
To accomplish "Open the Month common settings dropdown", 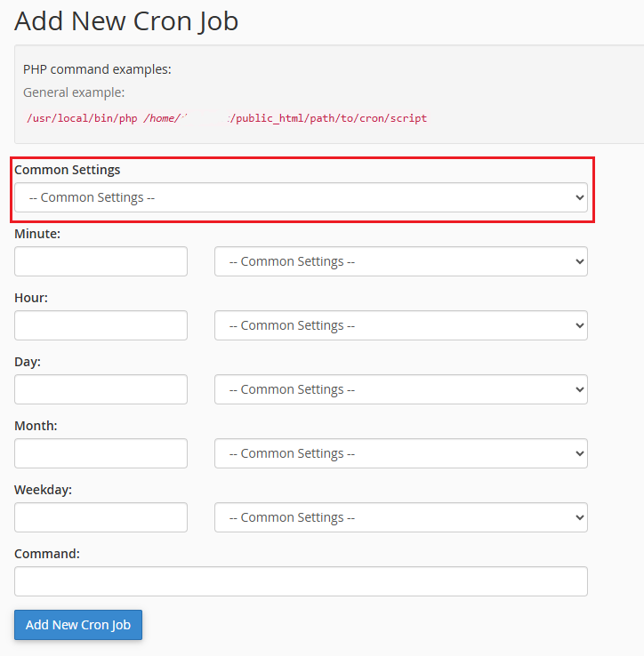I will click(x=400, y=453).
